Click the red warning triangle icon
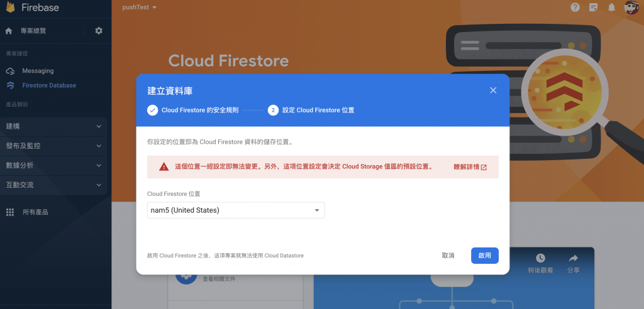The width and height of the screenshot is (644, 309). [164, 166]
